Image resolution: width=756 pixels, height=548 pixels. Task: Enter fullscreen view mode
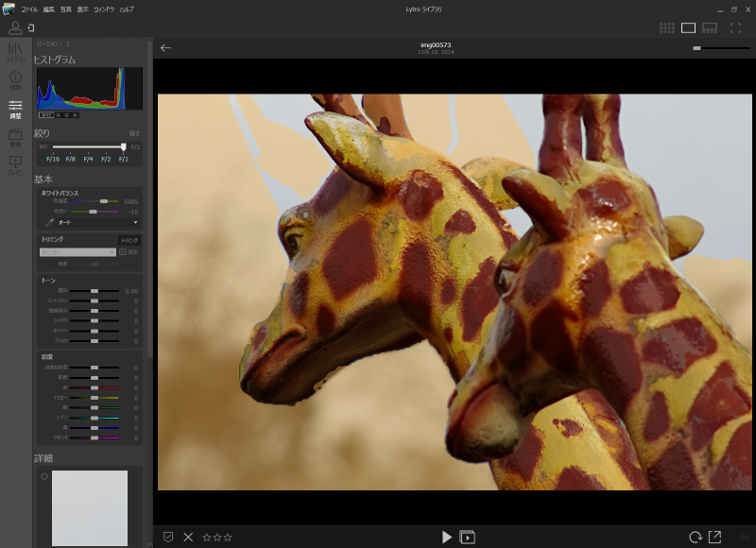(x=735, y=28)
